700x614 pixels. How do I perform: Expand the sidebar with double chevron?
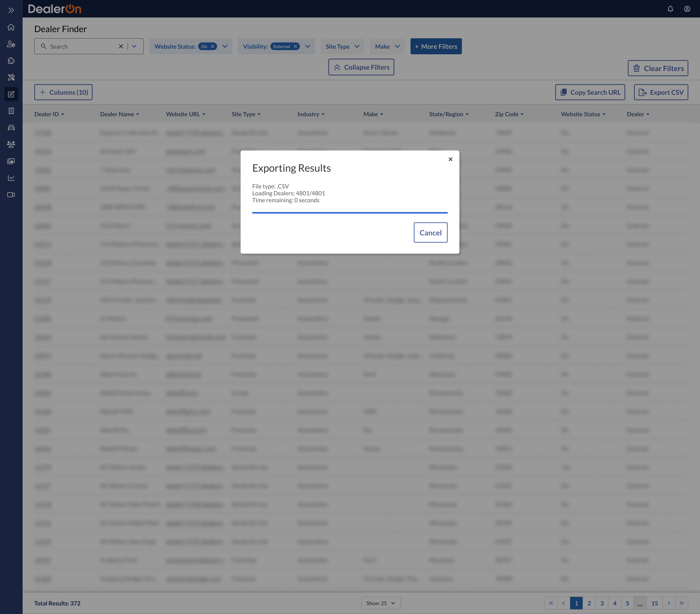pos(11,10)
